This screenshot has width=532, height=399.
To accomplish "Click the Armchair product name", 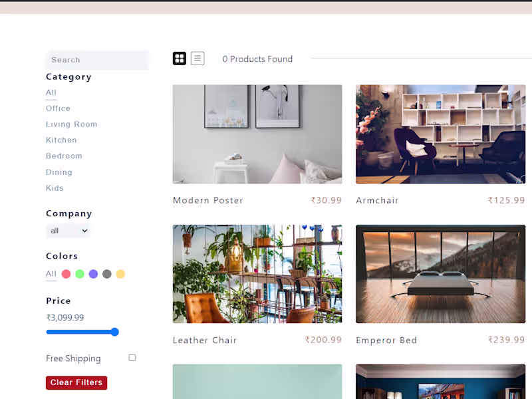I will 377,200.
